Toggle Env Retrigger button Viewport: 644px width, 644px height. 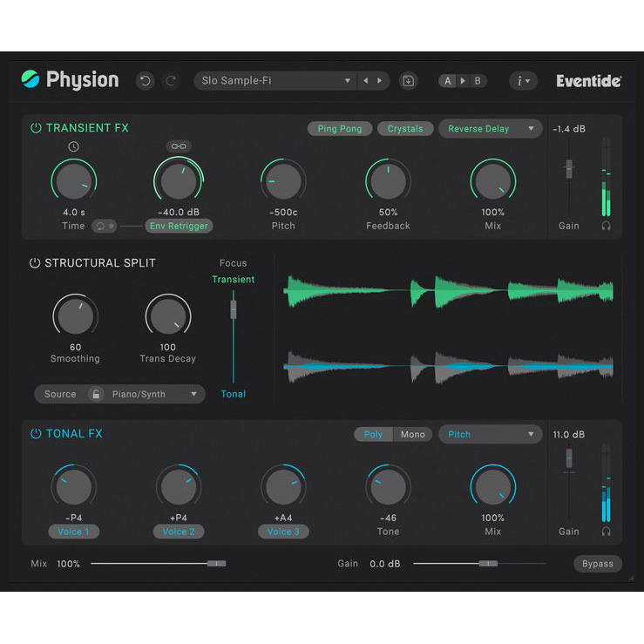pos(179,226)
